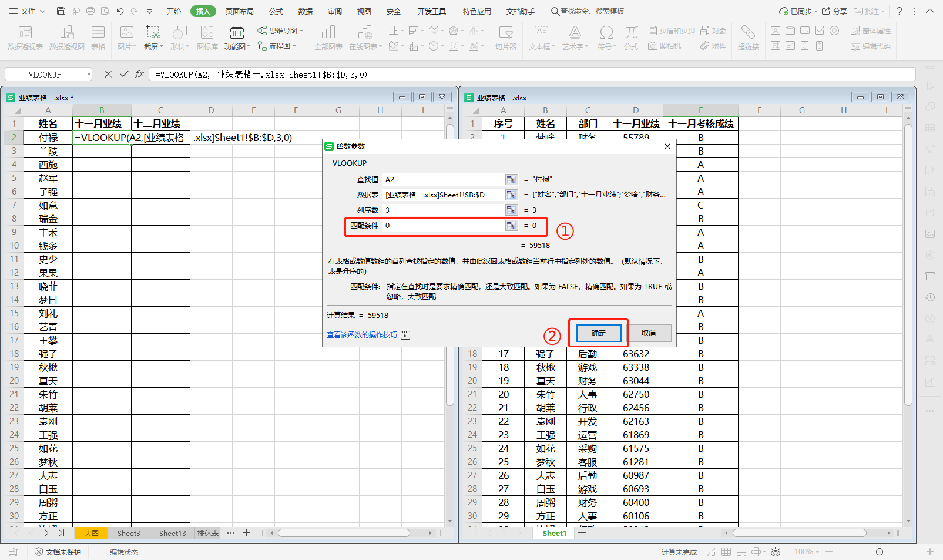Image resolution: width=943 pixels, height=560 pixels.
Task: Cancel formula entry with the X icon
Action: tap(108, 74)
